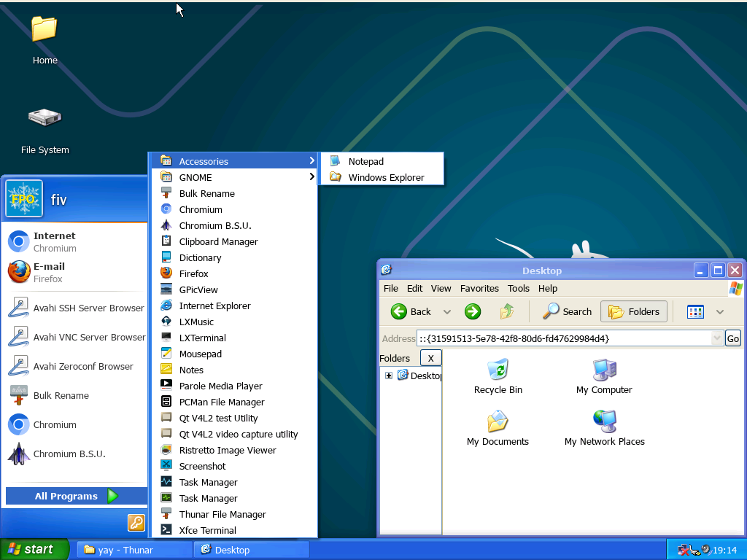
Task: Click the orange key lock icon
Action: tap(136, 522)
